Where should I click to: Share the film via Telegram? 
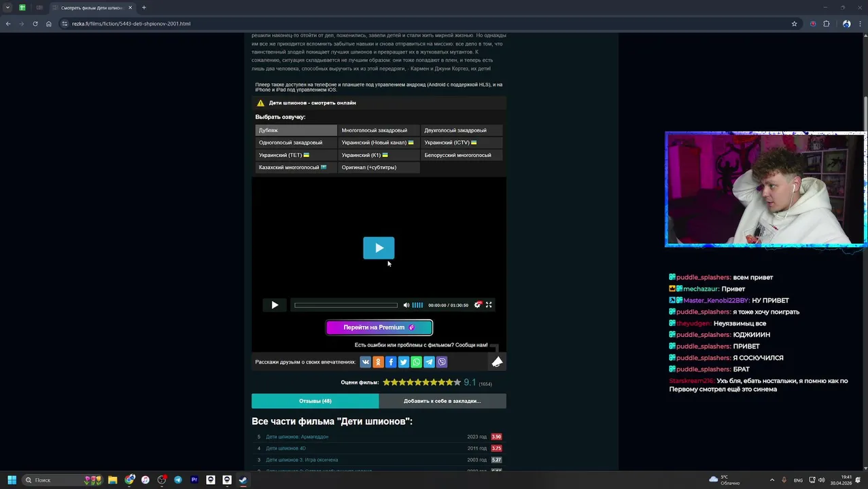429,362
